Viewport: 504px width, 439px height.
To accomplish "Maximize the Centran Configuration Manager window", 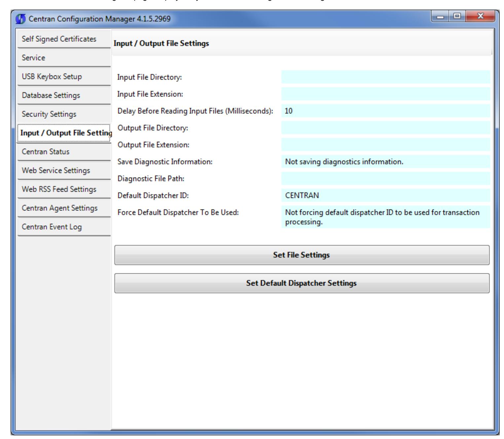I will [457, 17].
